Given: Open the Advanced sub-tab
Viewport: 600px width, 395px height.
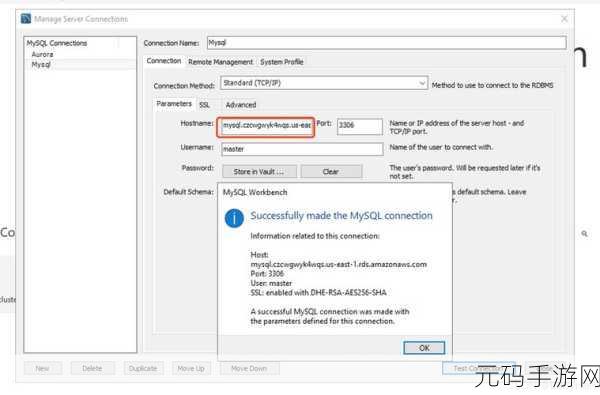Looking at the screenshot, I should click(x=241, y=105).
